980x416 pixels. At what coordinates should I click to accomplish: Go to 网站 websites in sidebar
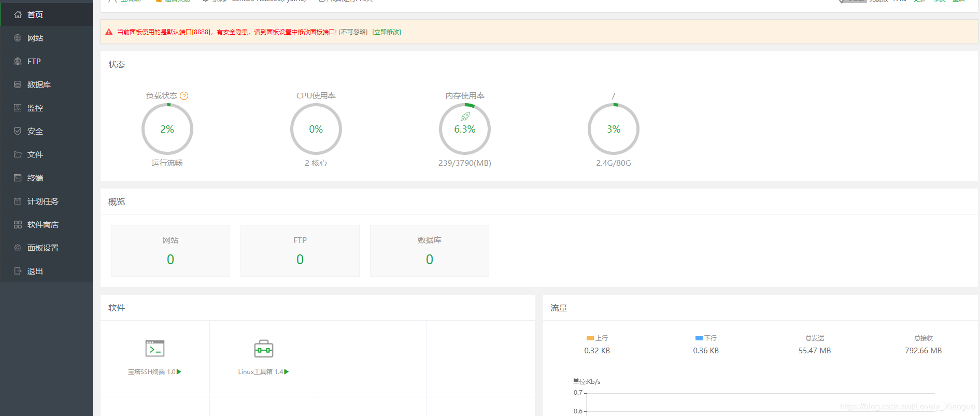point(46,38)
